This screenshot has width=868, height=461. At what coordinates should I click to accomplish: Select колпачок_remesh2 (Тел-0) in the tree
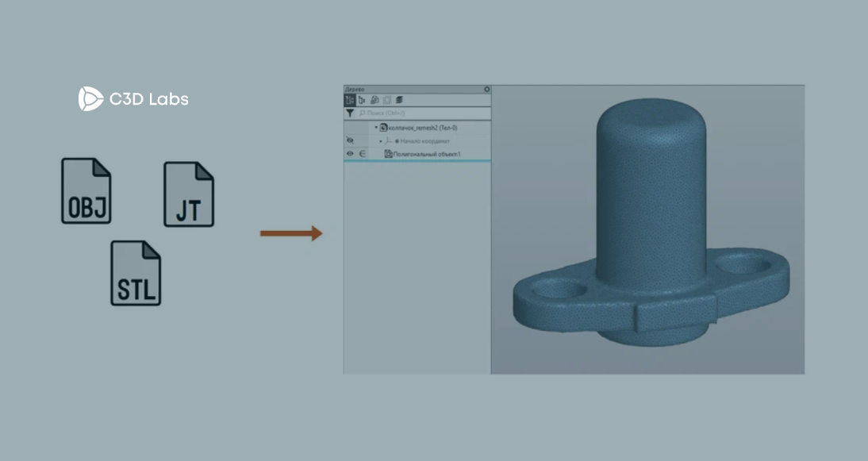(423, 128)
